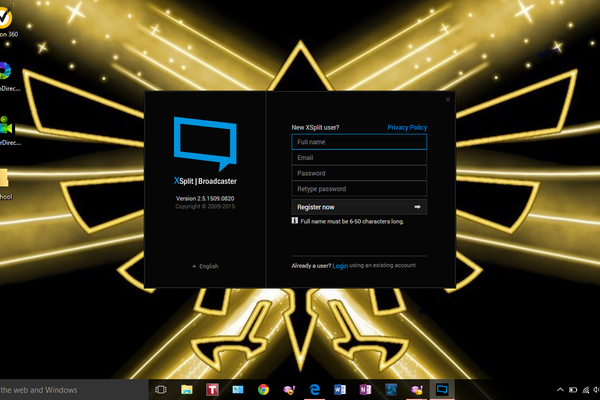The width and height of the screenshot is (600, 400).
Task: Click the 'Version 2.5.1509.0820' text
Action: [x=205, y=198]
